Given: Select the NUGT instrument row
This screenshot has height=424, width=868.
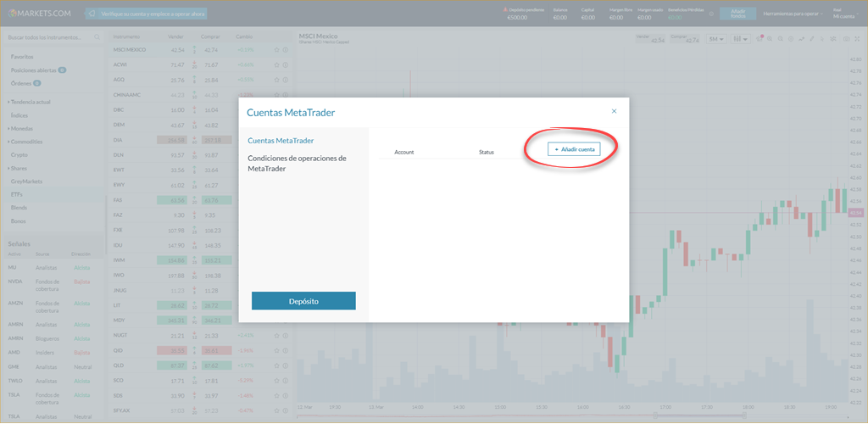Looking at the screenshot, I should point(199,336).
